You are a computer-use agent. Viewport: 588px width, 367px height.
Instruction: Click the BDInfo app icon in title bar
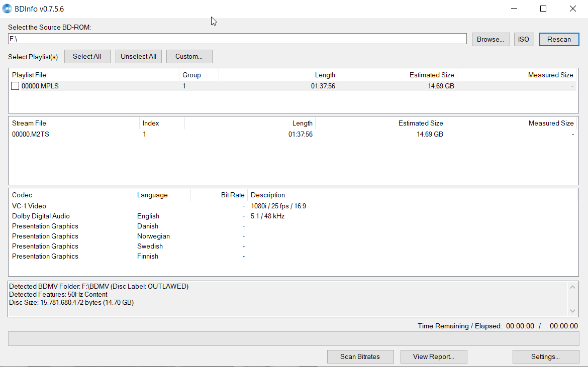[x=7, y=9]
